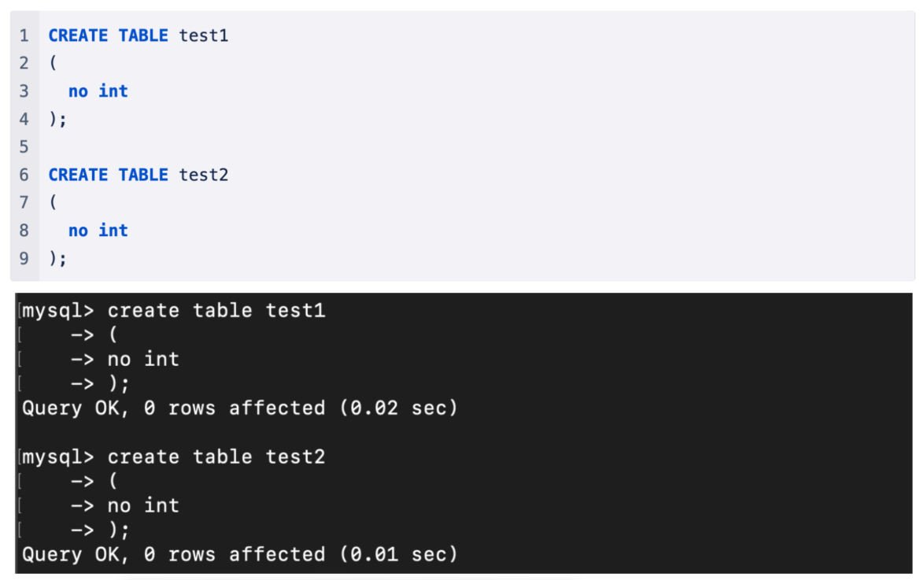Click the test1 name in the code editor
The height and width of the screenshot is (580, 924).
tap(203, 35)
